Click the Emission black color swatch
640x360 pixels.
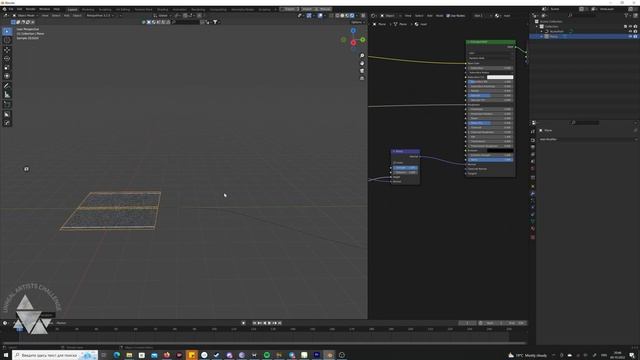click(500, 150)
